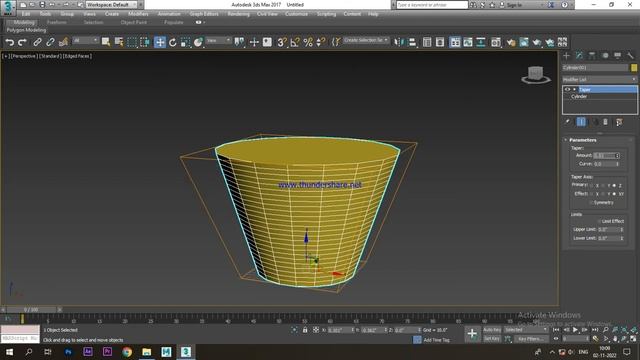Viewport: 640px width, 360px height.
Task: Click the Mirror tool icon
Action: click(x=399, y=42)
